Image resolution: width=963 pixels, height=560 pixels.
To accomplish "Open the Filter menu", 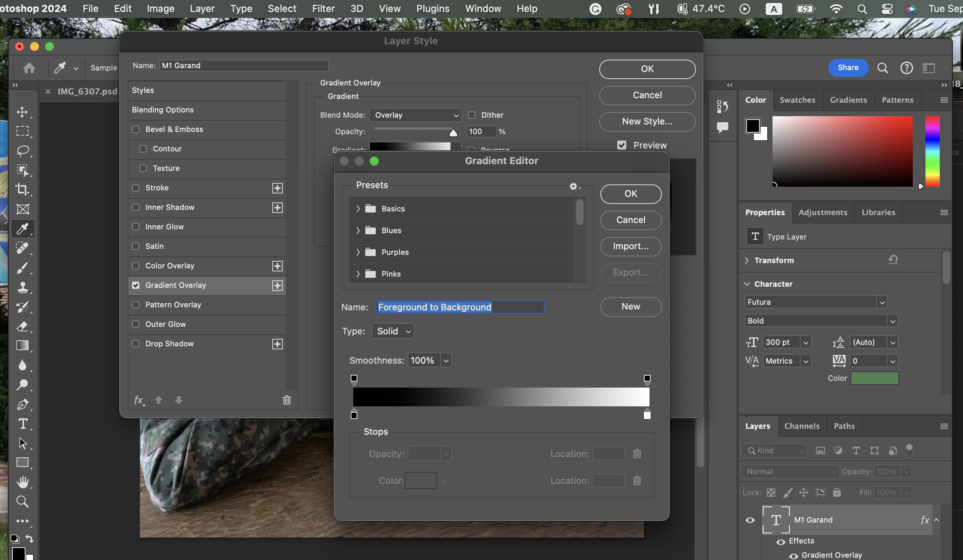I will click(323, 8).
